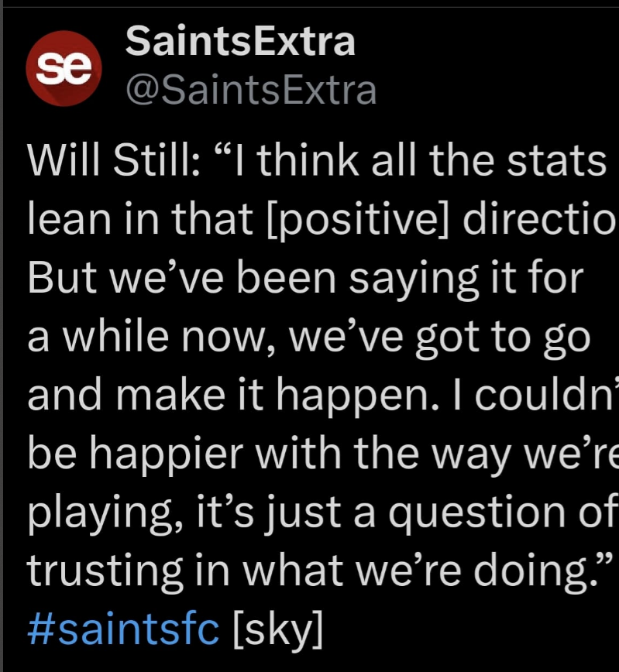This screenshot has height=672, width=619.
Task: Open the #saintsfc hashtag
Action: (123, 630)
